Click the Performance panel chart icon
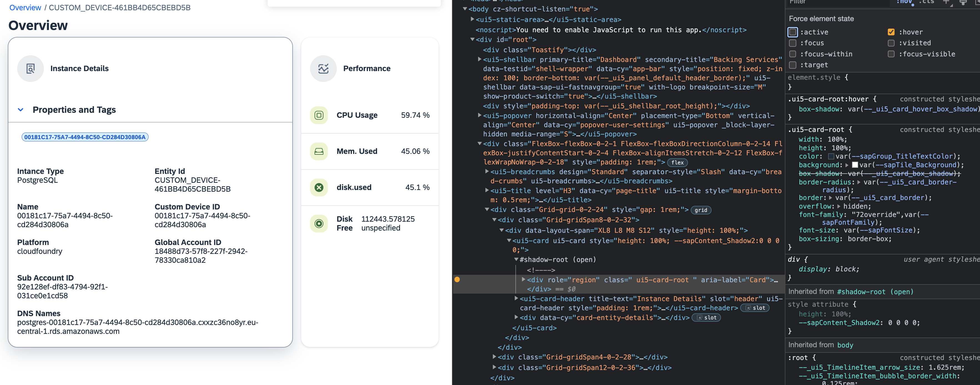This screenshot has width=980, height=385. click(x=323, y=69)
